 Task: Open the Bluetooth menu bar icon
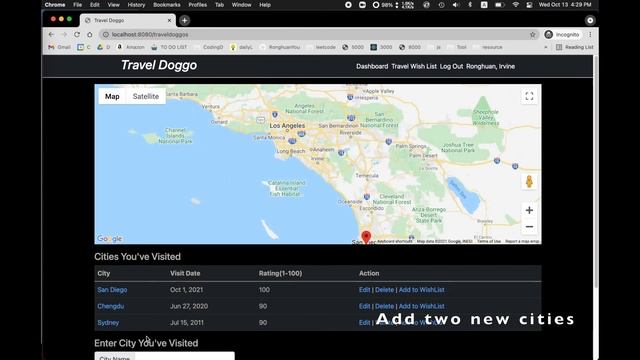tap(470, 5)
